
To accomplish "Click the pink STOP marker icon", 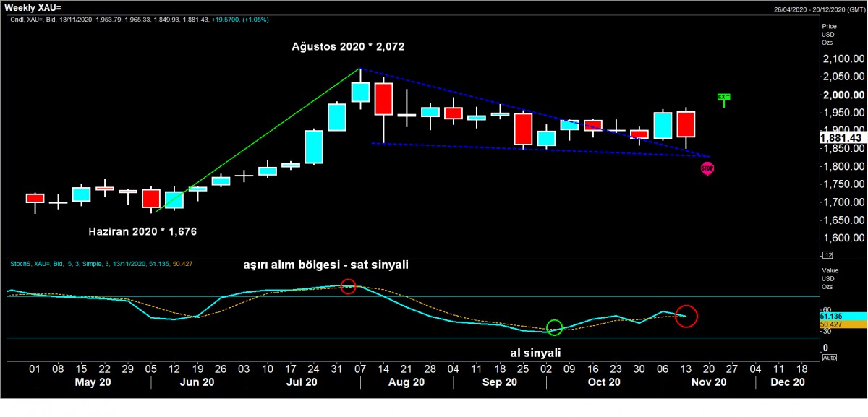I will coord(707,168).
